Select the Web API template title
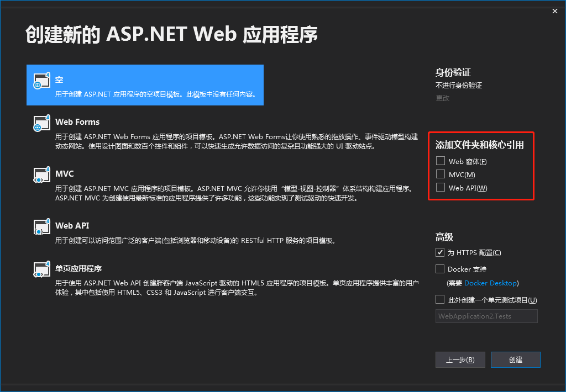Viewport: 566px width, 392px height. coord(72,226)
